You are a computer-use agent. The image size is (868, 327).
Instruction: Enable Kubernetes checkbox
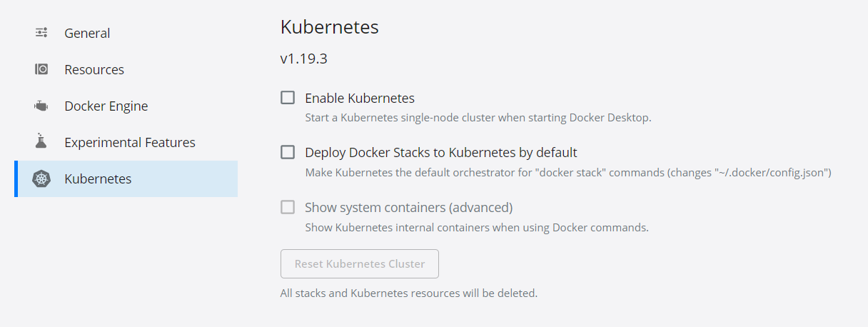point(288,98)
